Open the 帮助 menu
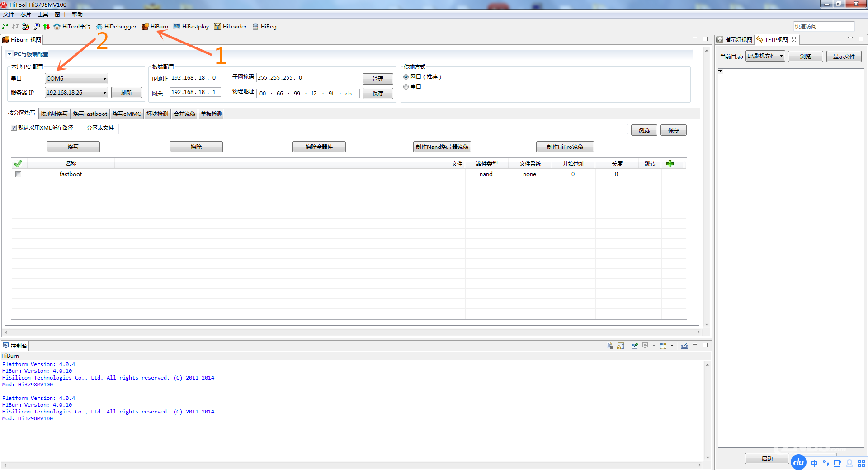 pyautogui.click(x=77, y=14)
